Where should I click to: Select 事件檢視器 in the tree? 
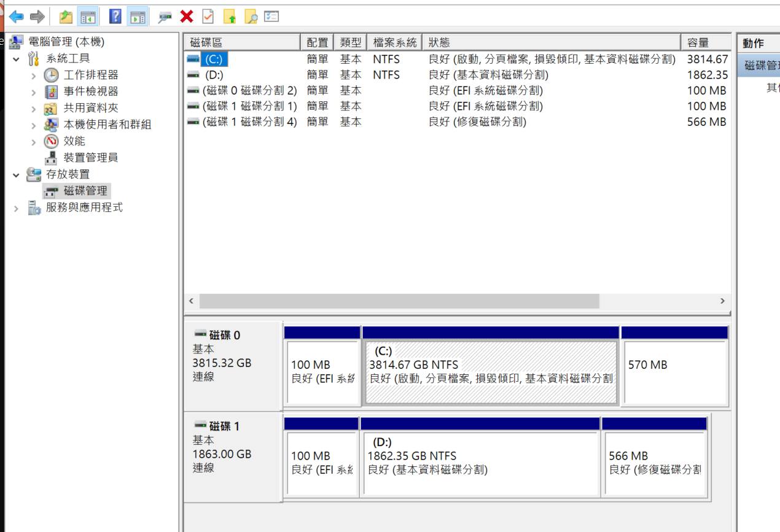91,91
